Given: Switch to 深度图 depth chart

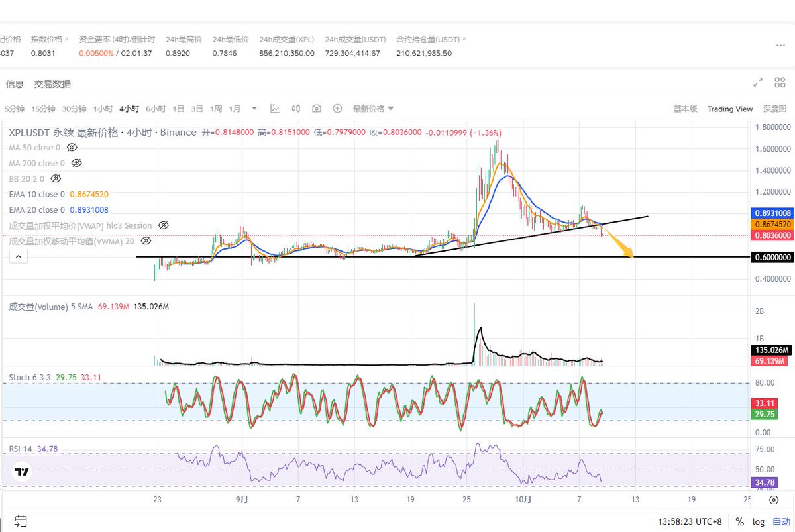Looking at the screenshot, I should [x=774, y=109].
